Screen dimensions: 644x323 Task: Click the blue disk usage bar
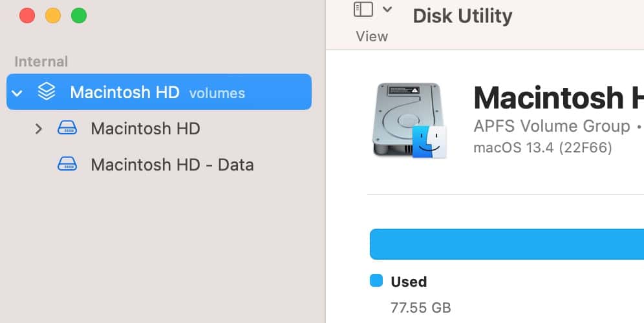506,244
